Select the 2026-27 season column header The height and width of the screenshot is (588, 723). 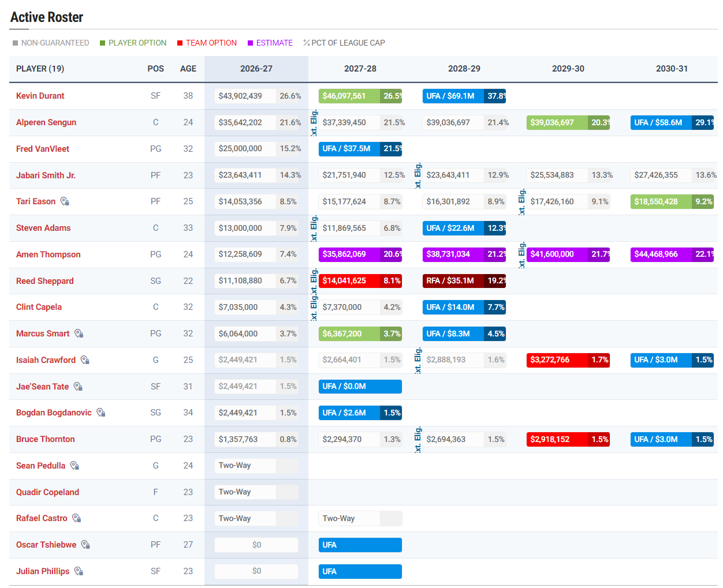(256, 69)
